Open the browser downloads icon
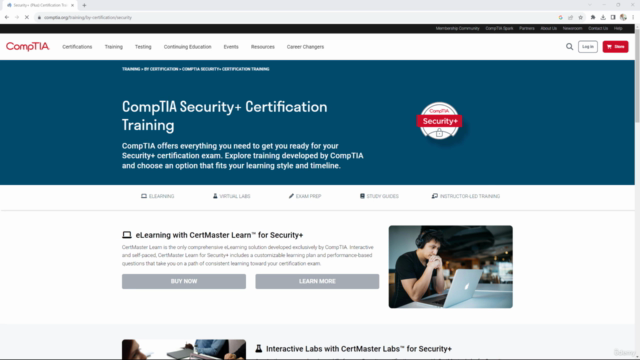This screenshot has height=360, width=640. point(603,17)
